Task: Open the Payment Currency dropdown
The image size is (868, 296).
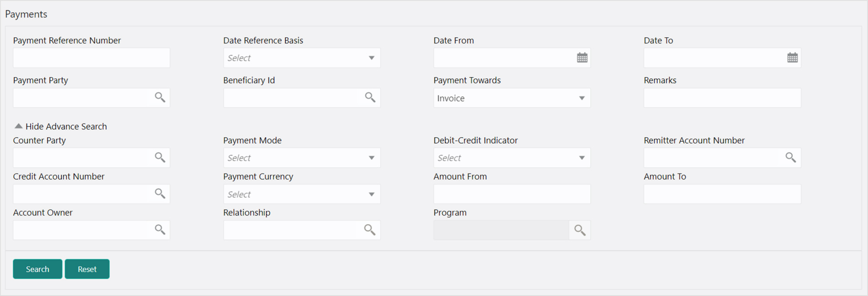Action: click(x=302, y=194)
